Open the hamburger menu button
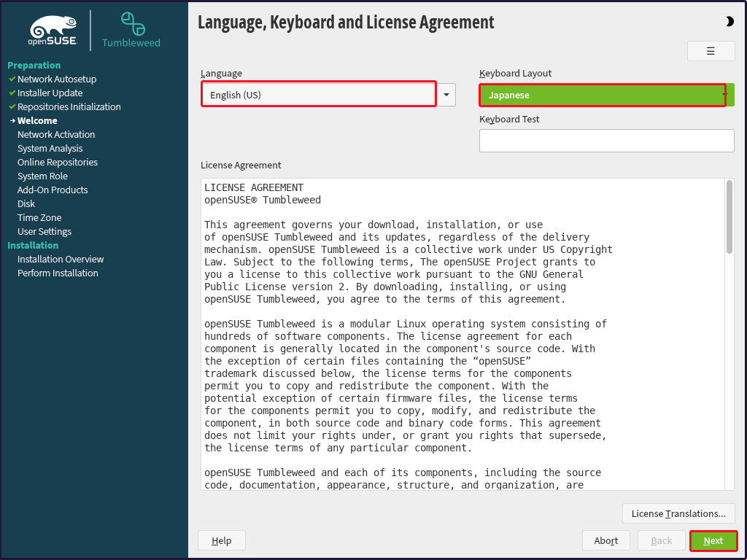Viewport: 747px width, 560px height. click(711, 51)
